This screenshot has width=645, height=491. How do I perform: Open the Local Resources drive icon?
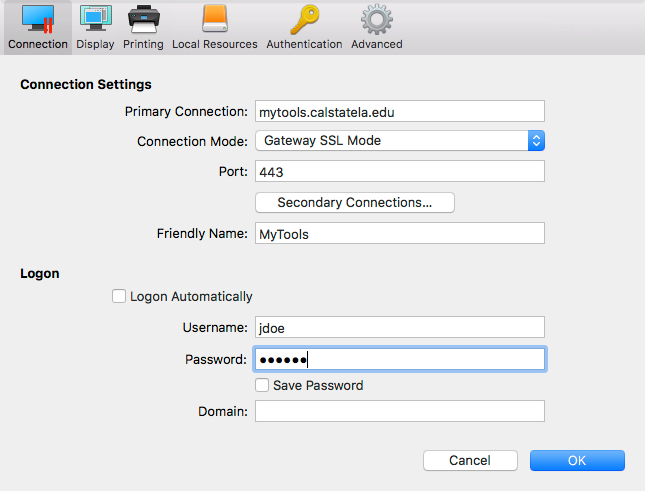click(x=215, y=19)
